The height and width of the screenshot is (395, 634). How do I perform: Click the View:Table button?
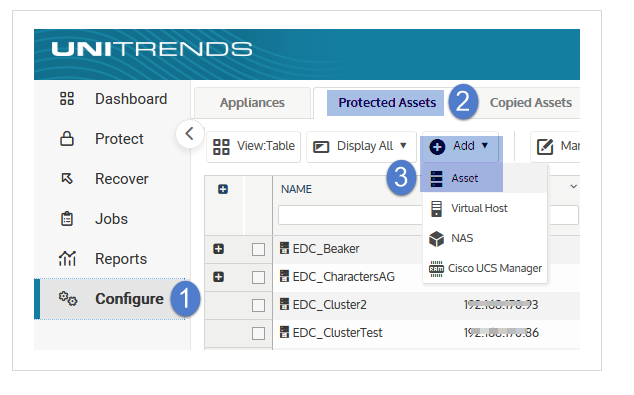[254, 146]
